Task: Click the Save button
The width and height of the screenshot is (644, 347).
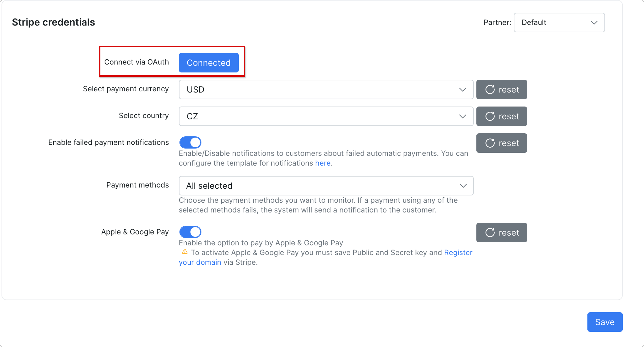Action: [x=604, y=322]
